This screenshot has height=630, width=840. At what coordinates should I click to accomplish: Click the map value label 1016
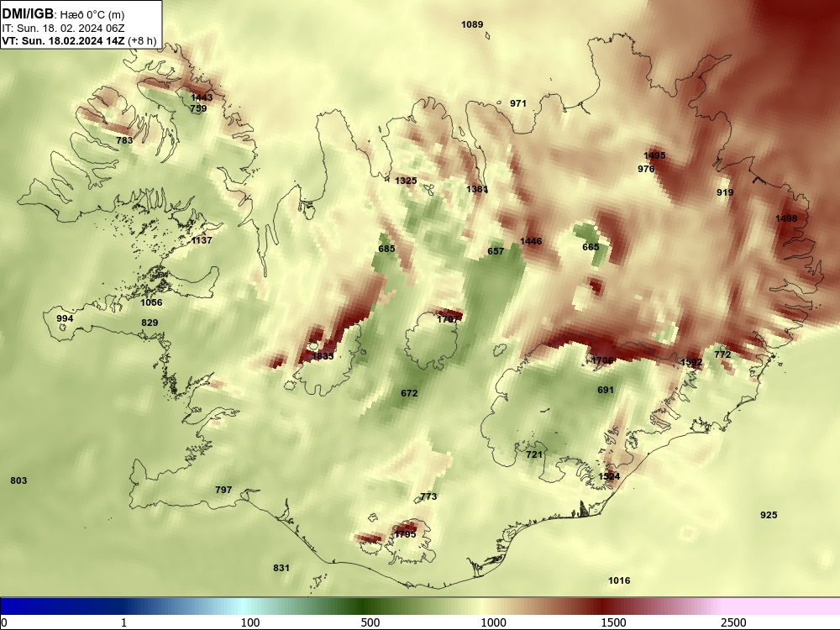point(619,580)
